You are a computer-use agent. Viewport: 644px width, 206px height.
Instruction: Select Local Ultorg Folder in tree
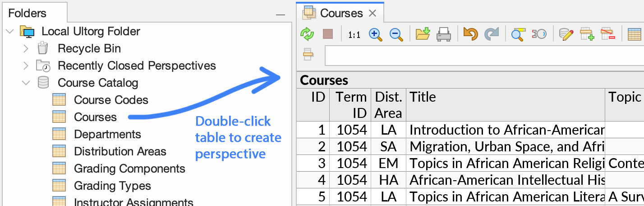tap(91, 31)
